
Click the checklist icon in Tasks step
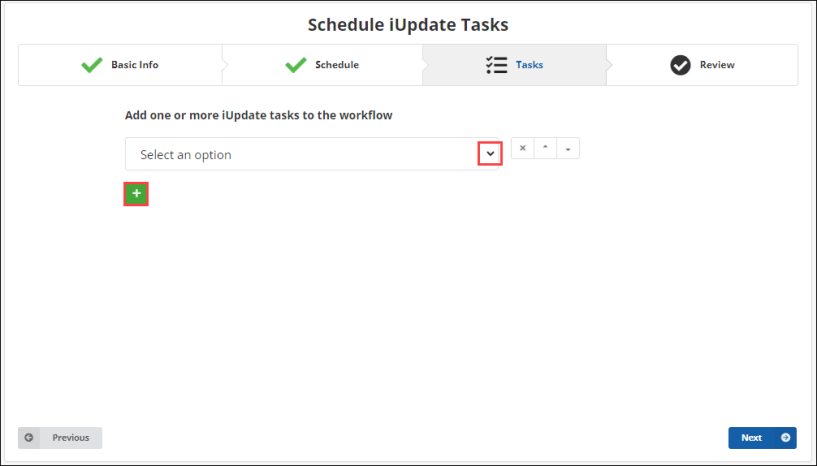(x=496, y=65)
